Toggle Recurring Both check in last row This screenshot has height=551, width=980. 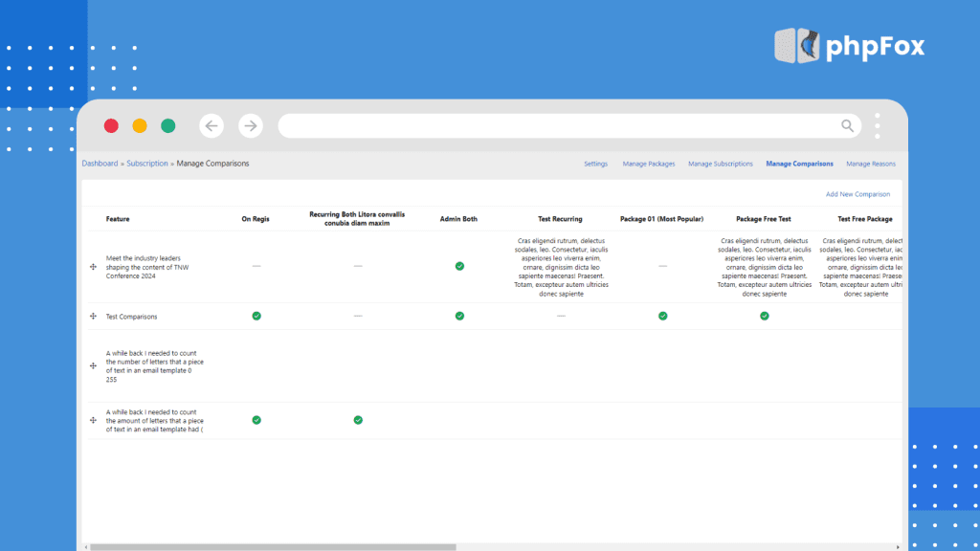[x=358, y=420]
